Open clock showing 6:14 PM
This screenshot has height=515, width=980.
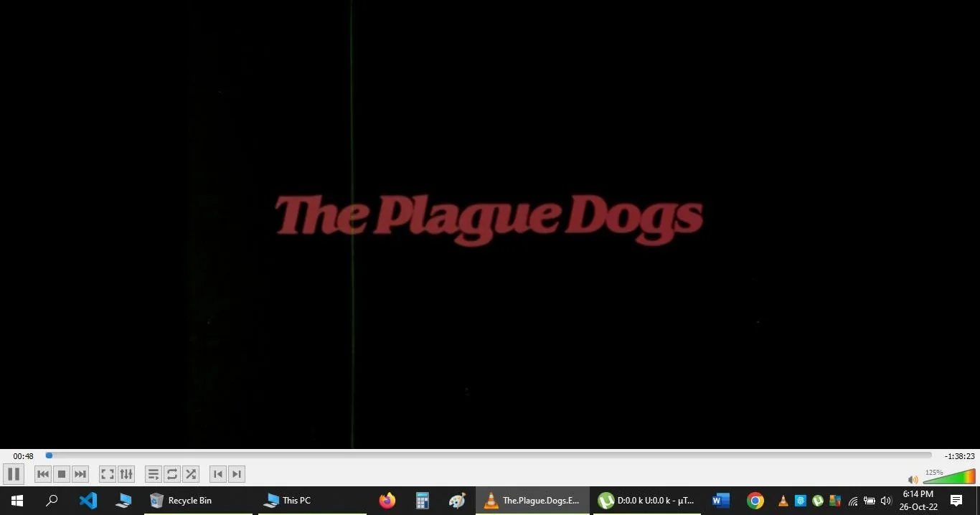(x=919, y=501)
